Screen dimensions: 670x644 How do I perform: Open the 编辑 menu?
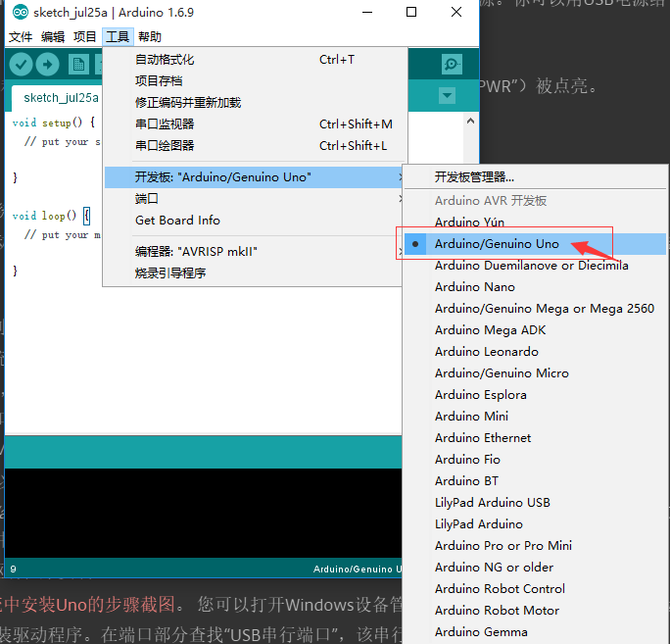53,37
